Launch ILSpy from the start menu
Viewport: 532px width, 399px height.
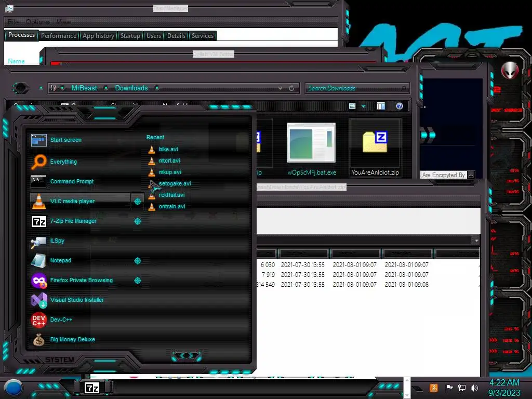81,241
